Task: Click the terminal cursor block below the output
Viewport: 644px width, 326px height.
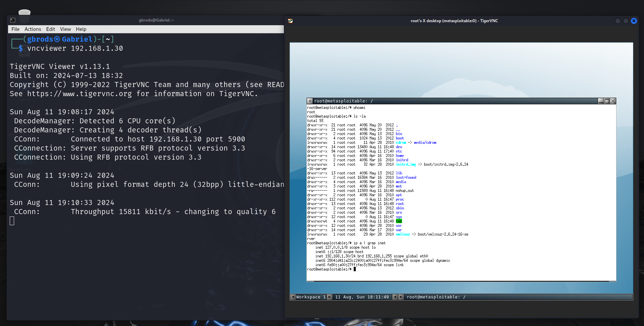Action: click(x=12, y=221)
